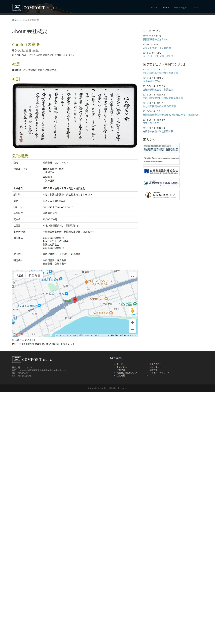Click the 心の糧七ヶ條 calligraphy image
Viewport: 215px width, 644px height.
coord(75,116)
